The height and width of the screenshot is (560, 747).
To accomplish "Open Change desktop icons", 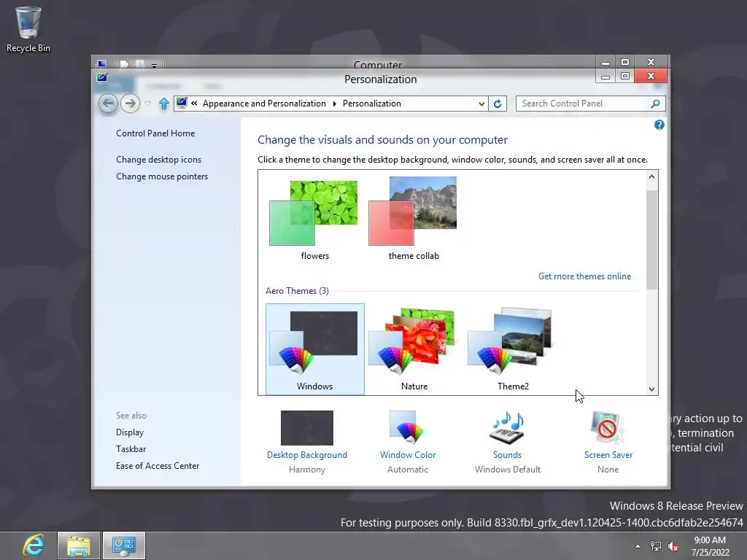I will pyautogui.click(x=158, y=160).
